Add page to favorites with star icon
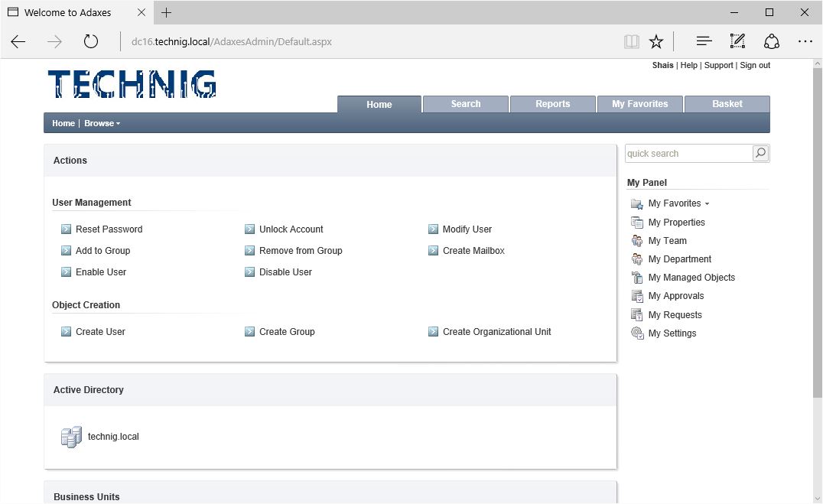 pos(656,41)
